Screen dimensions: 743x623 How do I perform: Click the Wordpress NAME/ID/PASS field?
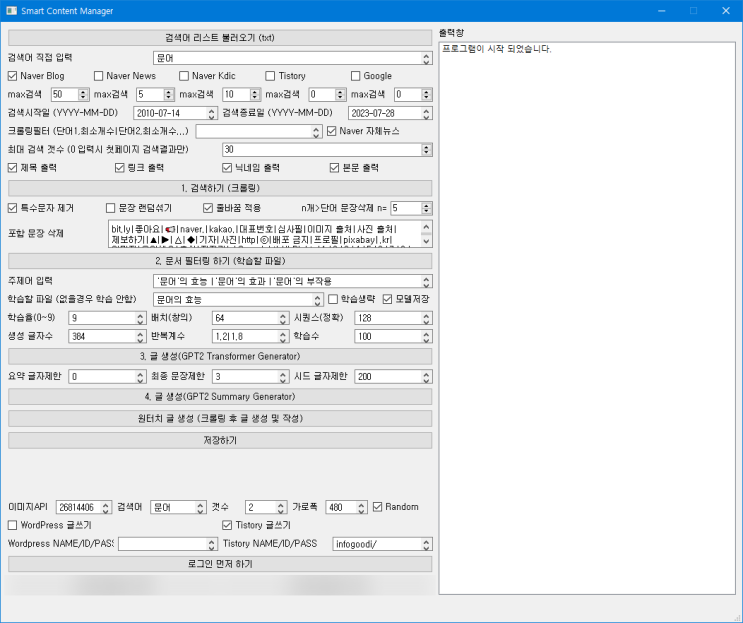[x=168, y=544]
